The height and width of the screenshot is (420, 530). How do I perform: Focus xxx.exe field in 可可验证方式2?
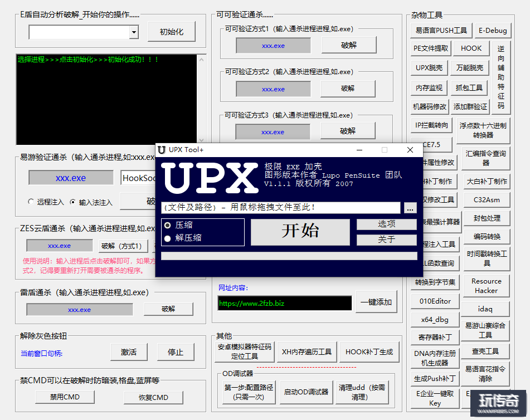(x=273, y=89)
